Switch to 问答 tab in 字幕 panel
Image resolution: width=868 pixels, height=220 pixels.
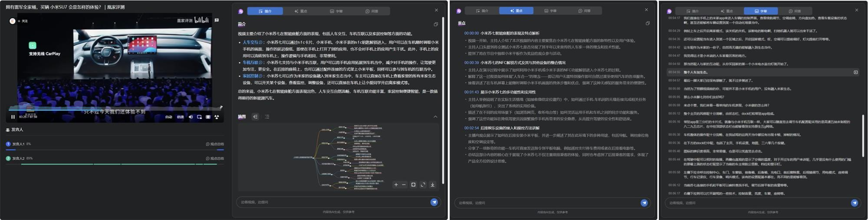[794, 11]
